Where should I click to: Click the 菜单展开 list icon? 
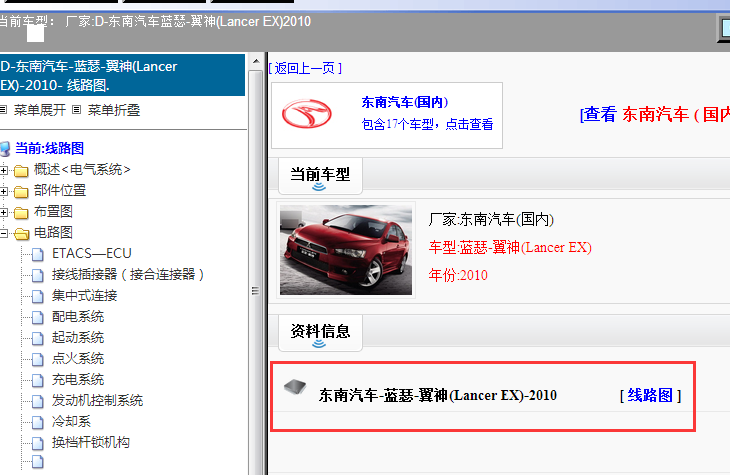pos(3,110)
